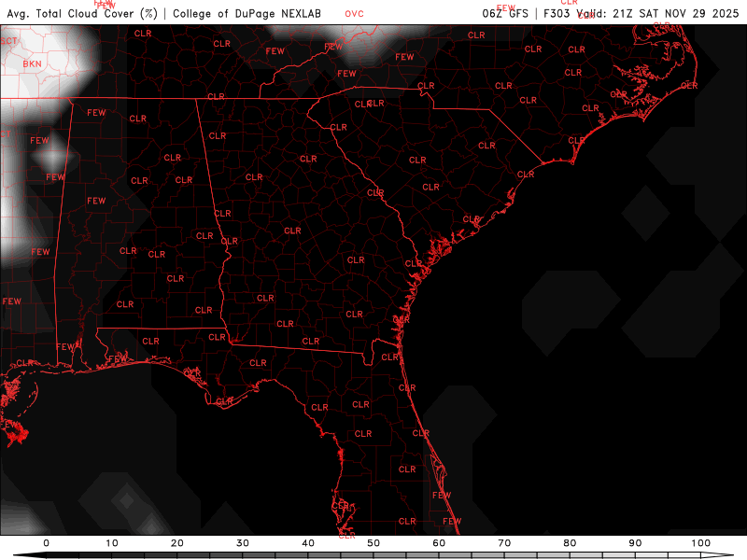
Task: Click the "20" value on the color scale
Action: pyautogui.click(x=177, y=543)
